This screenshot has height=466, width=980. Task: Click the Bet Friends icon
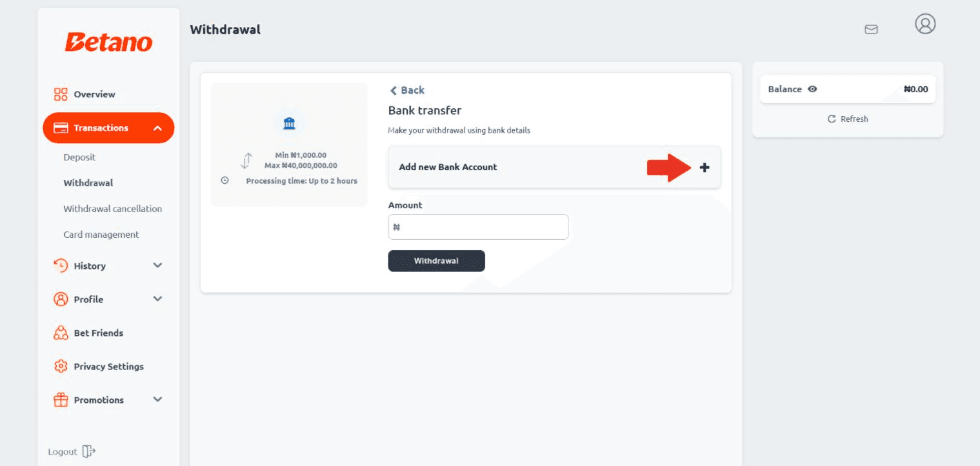click(x=61, y=333)
